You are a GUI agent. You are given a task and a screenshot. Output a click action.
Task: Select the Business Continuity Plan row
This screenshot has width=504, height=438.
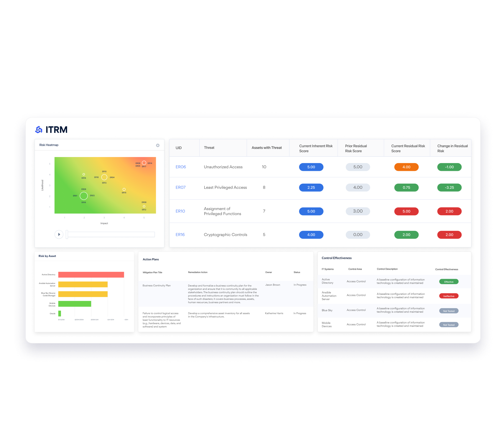pos(157,285)
